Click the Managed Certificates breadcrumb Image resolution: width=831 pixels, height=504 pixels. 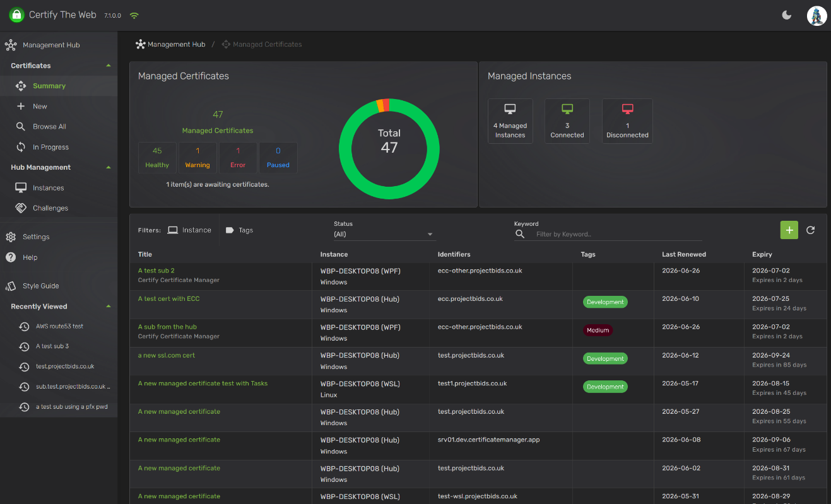[261, 45]
